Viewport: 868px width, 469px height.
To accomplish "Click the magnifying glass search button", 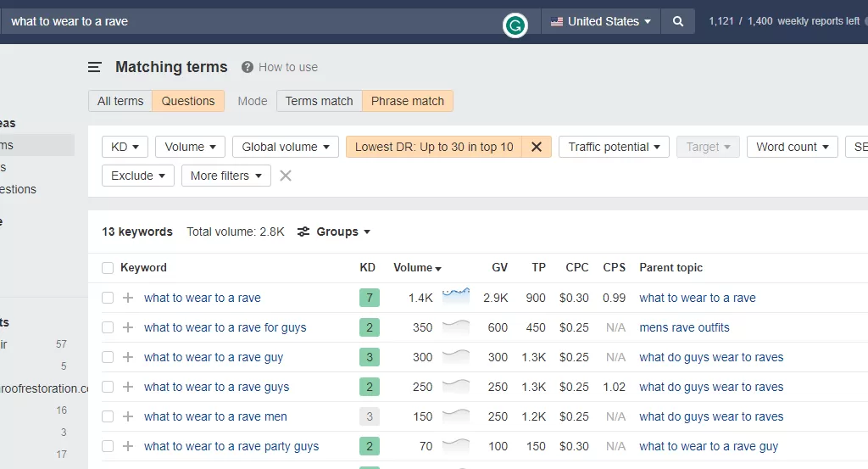I will [x=677, y=21].
